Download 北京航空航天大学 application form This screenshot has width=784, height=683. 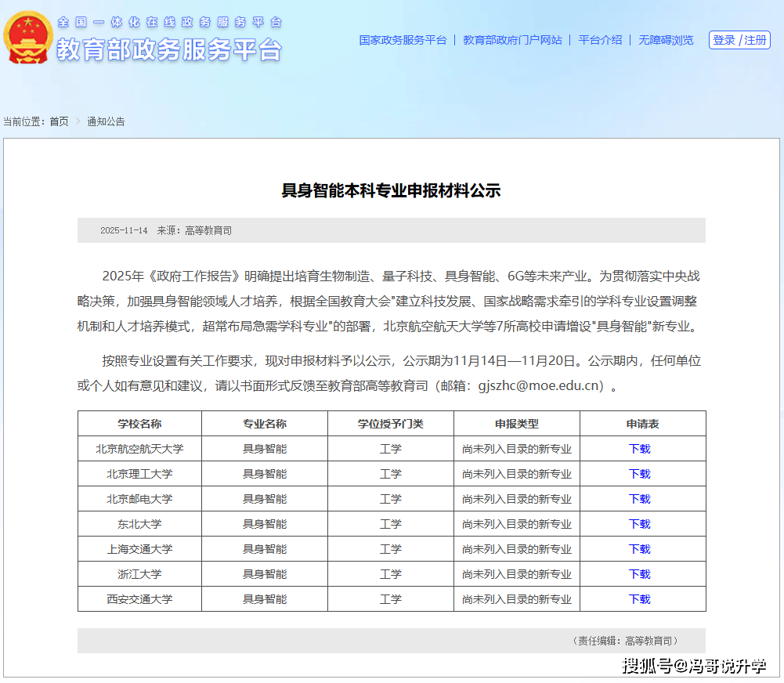click(x=639, y=449)
